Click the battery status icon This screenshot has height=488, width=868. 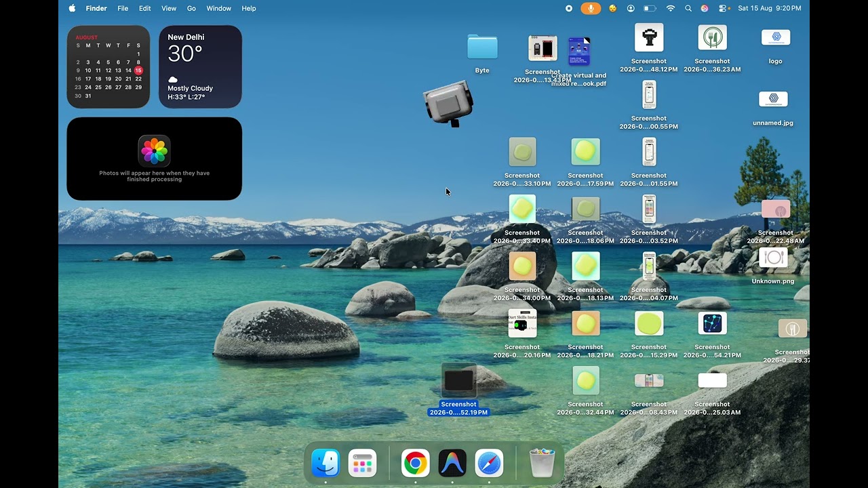tap(650, 8)
